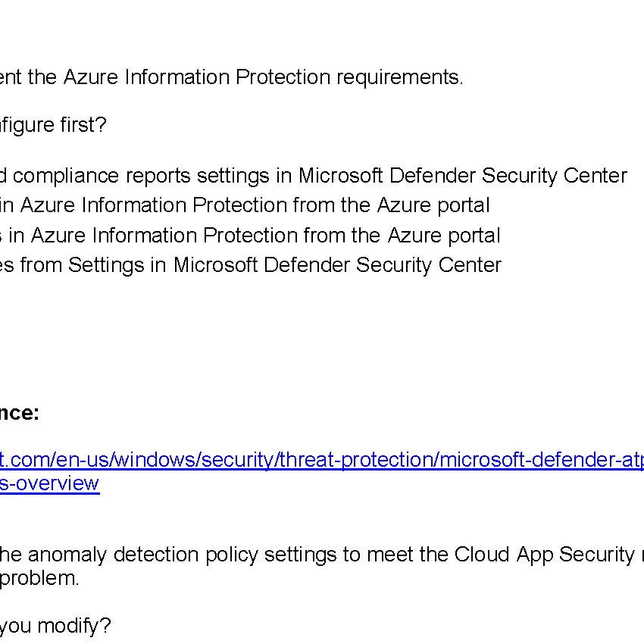Image resolution: width=644 pixels, height=644 pixels.
Task: Select the 'from Settings in Microsoft Defender' answer option
Action: pyautogui.click(x=250, y=265)
